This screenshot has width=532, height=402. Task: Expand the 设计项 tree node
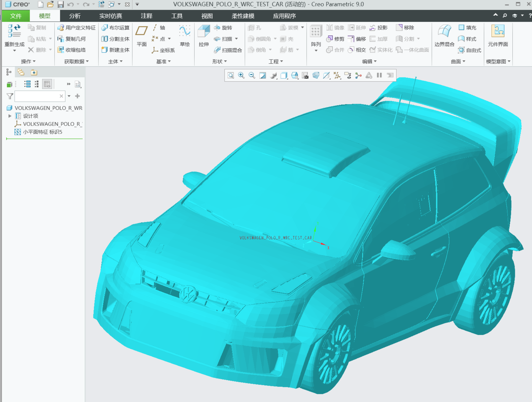click(10, 116)
